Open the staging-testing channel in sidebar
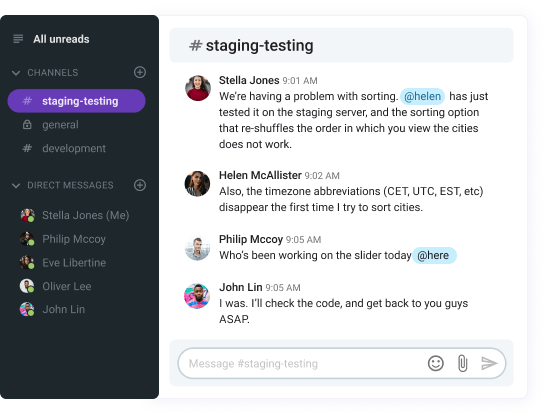This screenshot has height=417, width=546. 76,101
